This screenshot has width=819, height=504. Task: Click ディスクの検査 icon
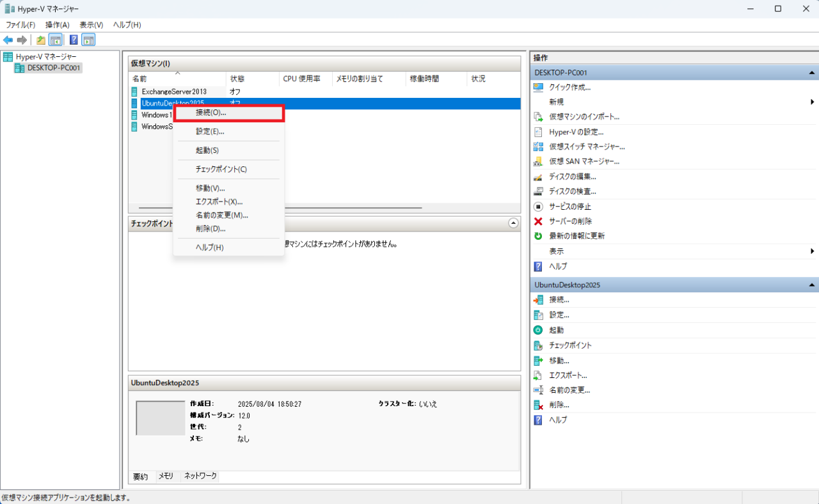[538, 191]
